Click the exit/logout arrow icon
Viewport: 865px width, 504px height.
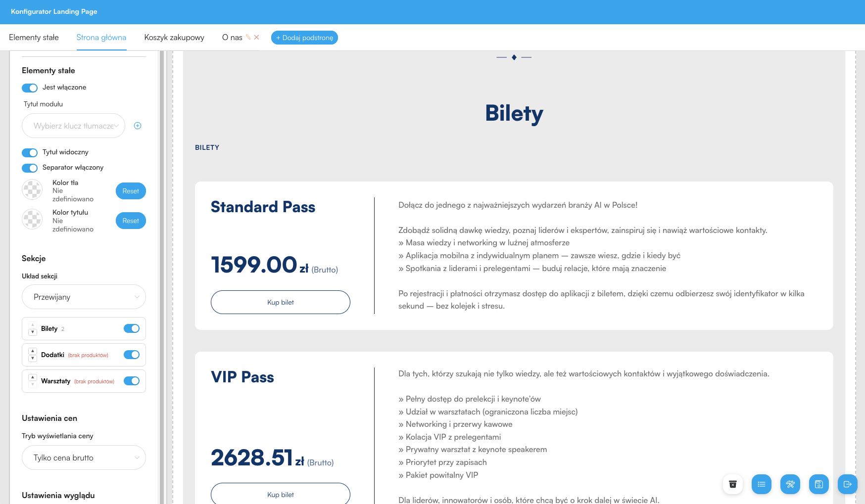coord(847,484)
